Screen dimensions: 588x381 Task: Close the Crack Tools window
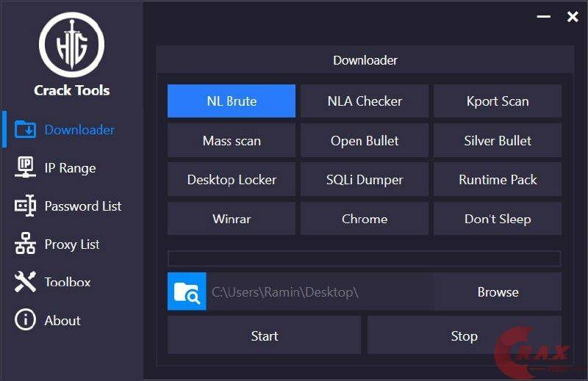(x=573, y=16)
